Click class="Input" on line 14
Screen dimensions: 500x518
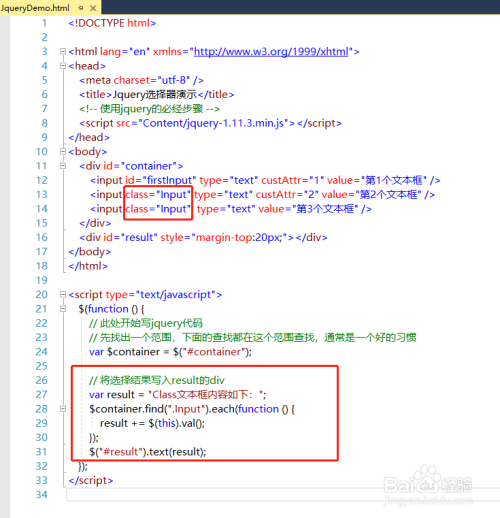[158, 209]
